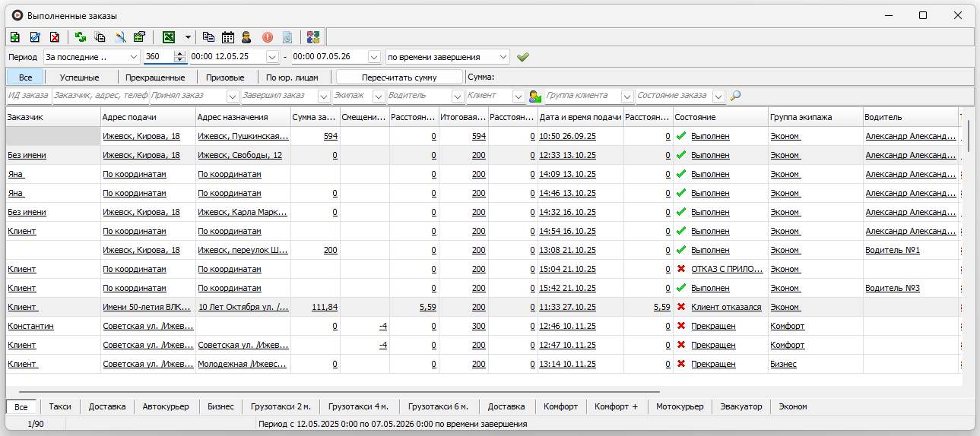Screen dimensions: 980x436
Task: Open the Excel export dropdown arrow
Action: (188, 36)
